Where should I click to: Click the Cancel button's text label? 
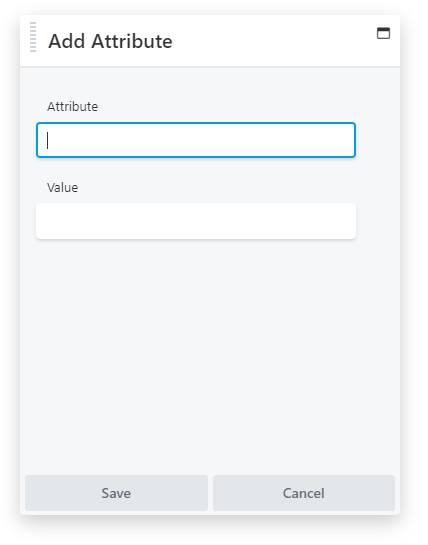(x=304, y=493)
